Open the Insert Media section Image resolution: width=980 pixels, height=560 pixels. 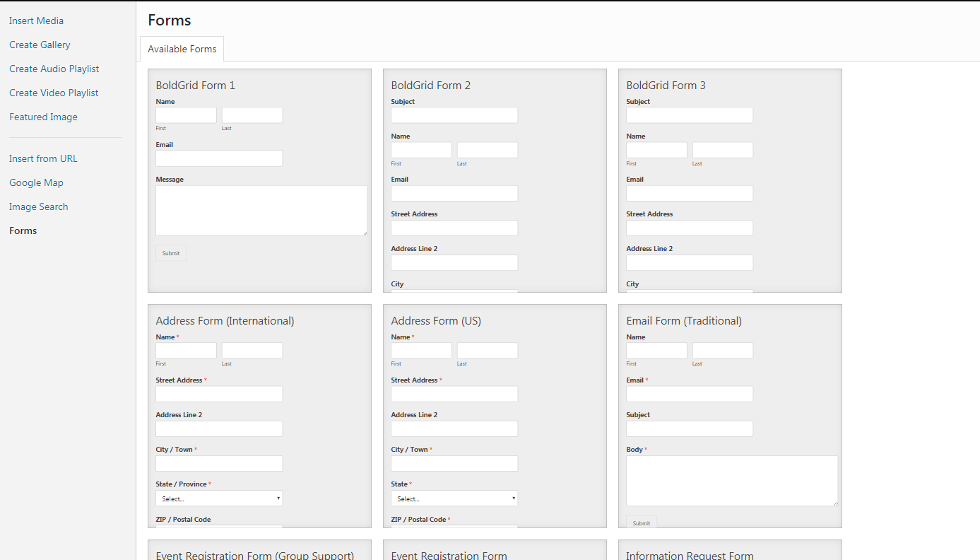(x=36, y=21)
